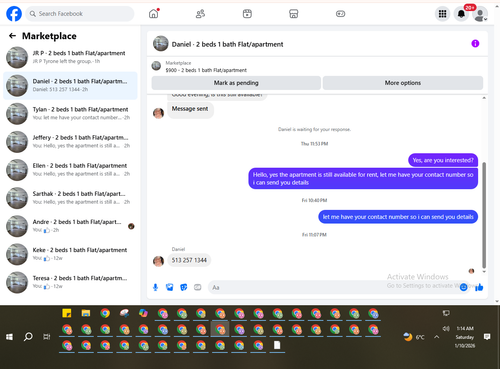Click Mark as pending button
The image size is (500, 369).
click(236, 83)
